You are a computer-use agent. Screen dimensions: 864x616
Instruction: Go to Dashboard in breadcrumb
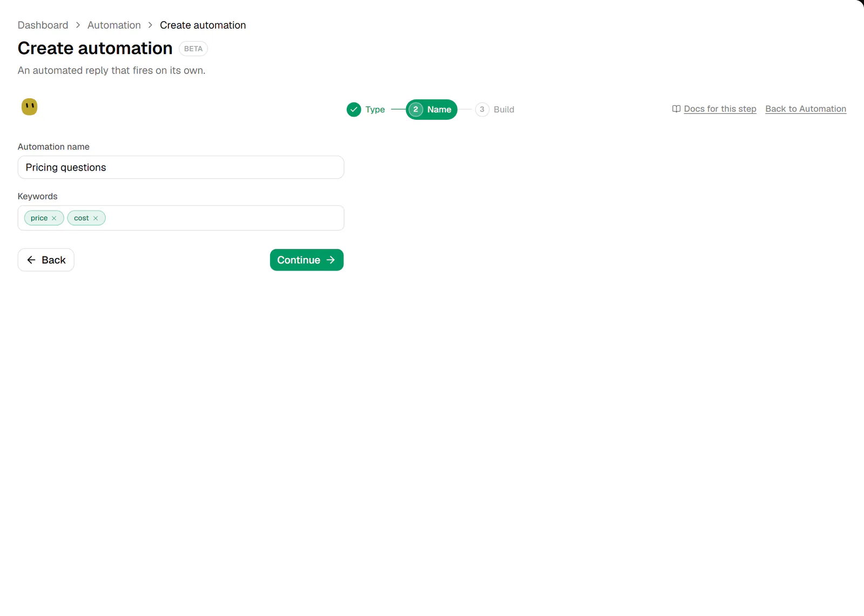tap(43, 25)
